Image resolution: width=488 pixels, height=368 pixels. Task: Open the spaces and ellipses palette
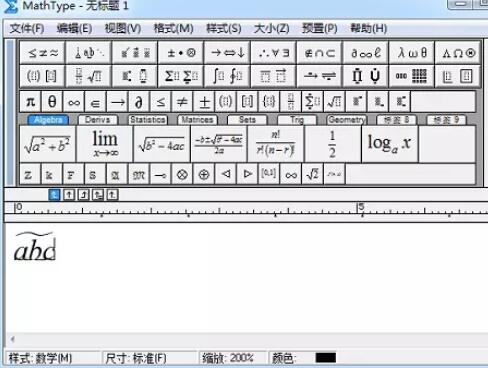pyautogui.click(x=89, y=53)
